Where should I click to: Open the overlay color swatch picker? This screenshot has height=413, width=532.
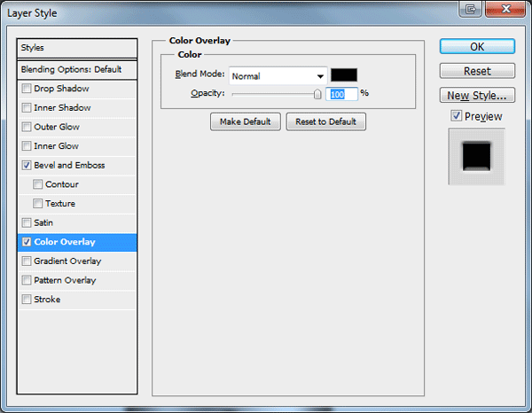(x=344, y=75)
